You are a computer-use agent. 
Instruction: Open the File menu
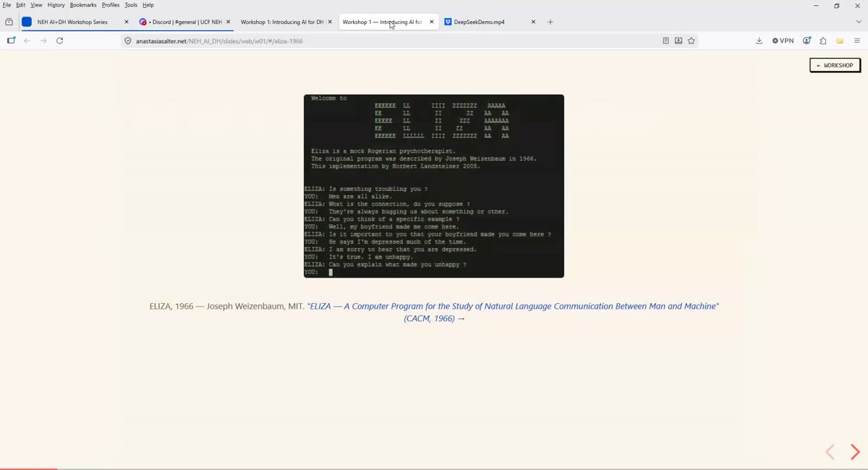tap(7, 5)
